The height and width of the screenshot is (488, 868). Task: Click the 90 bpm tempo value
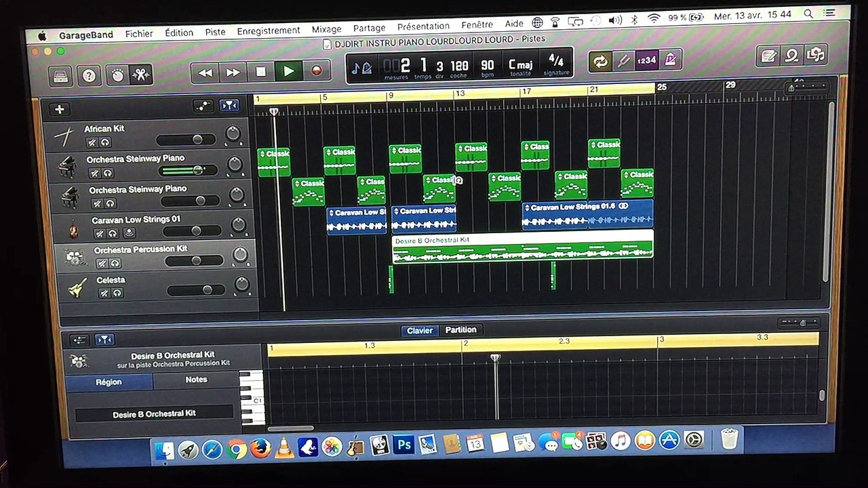(487, 65)
